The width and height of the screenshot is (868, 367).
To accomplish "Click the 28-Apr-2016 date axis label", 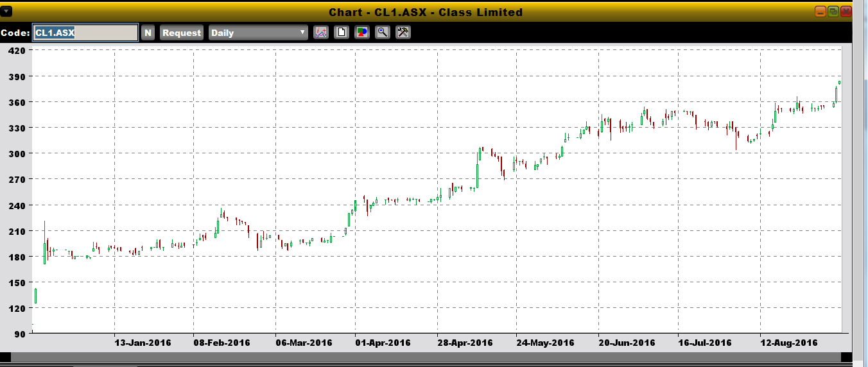I will (x=465, y=343).
